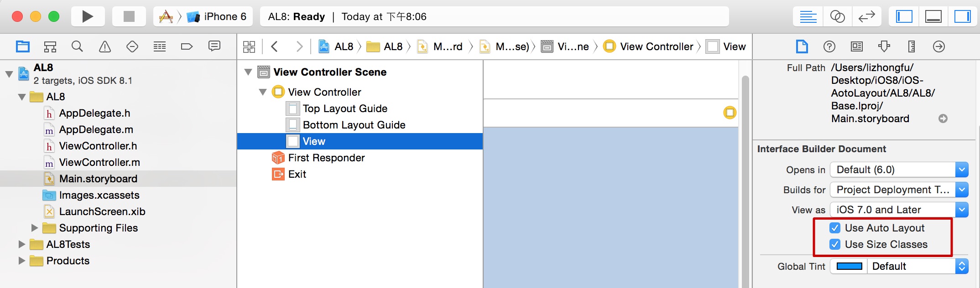Switch to the Size inspector ruler icon
The height and width of the screenshot is (288, 980).
click(911, 46)
